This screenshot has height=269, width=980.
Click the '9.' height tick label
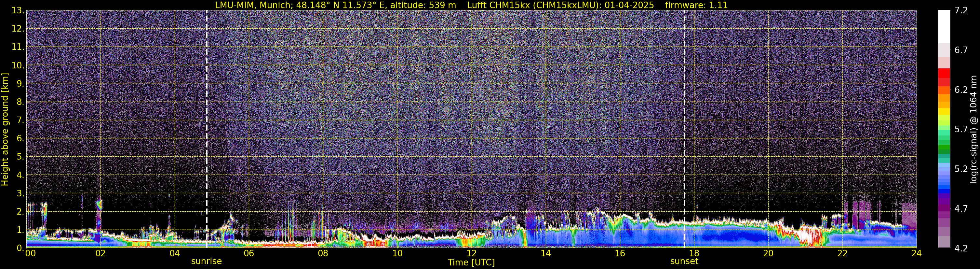point(20,84)
